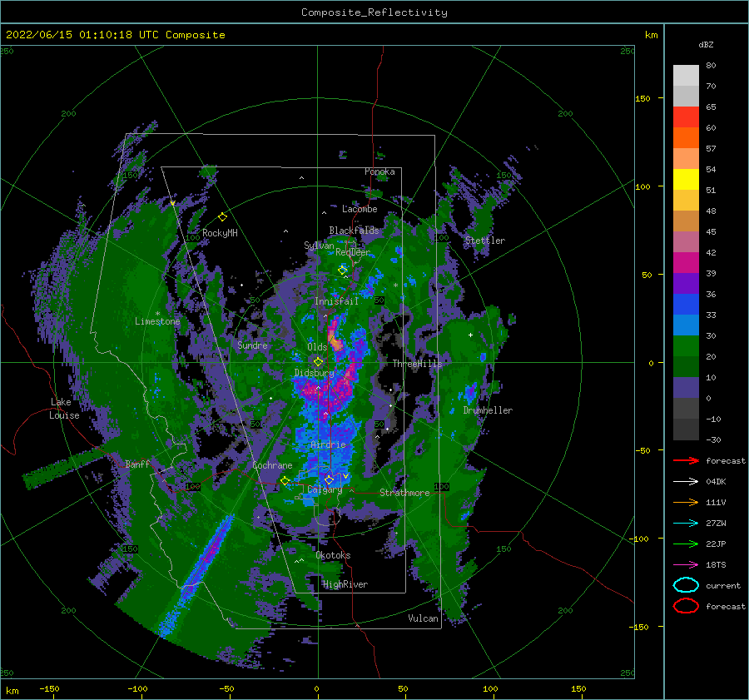Pick the orange 57–60 dBZ color swatch
Image resolution: width=749 pixels, height=700 pixels.
[686, 138]
